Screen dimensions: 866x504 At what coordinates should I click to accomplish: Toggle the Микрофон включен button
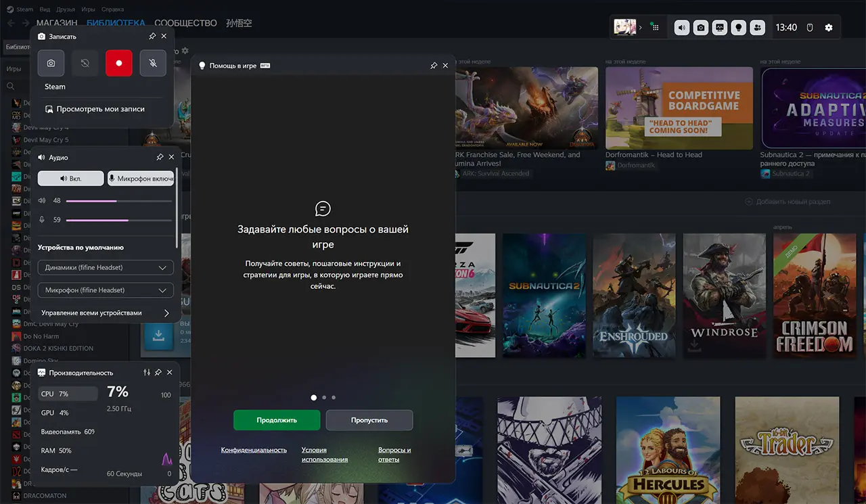(141, 179)
